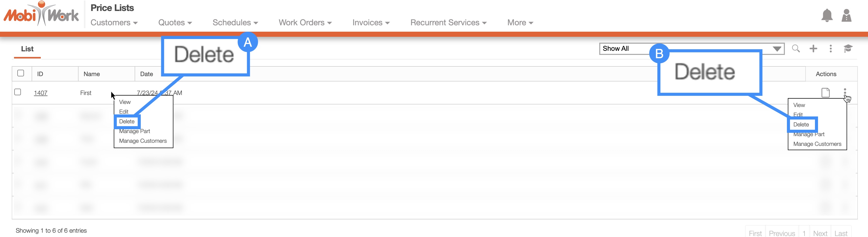The image size is (868, 237).
Task: Switch to the List tab
Action: [x=27, y=49]
